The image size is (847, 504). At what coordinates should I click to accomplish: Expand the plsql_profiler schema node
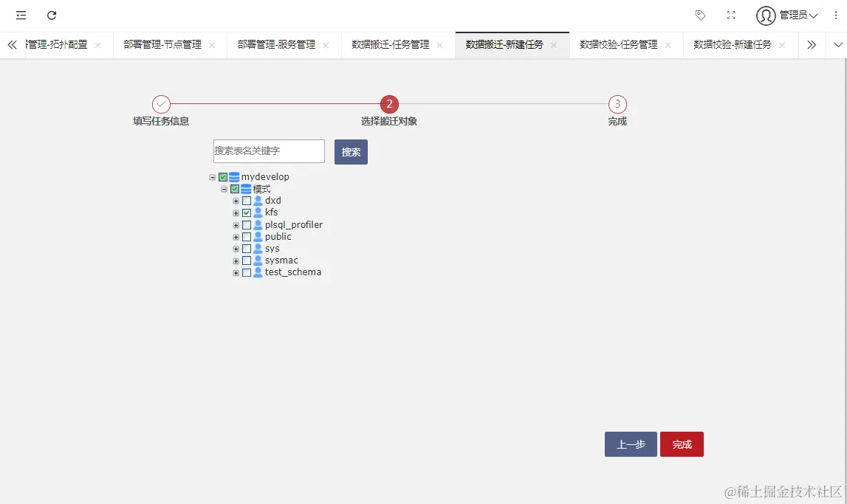tap(236, 225)
